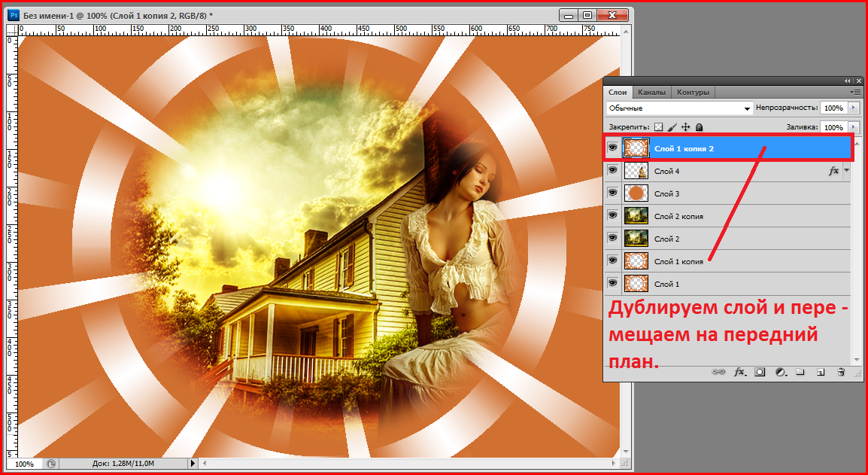
Task: Click the zoom 100% field in status bar
Action: (x=26, y=463)
